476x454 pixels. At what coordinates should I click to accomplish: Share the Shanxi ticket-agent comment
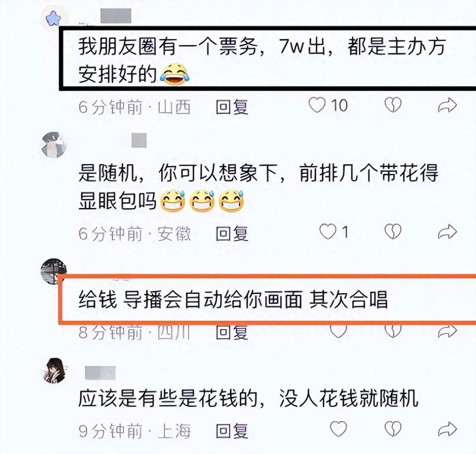pyautogui.click(x=447, y=105)
